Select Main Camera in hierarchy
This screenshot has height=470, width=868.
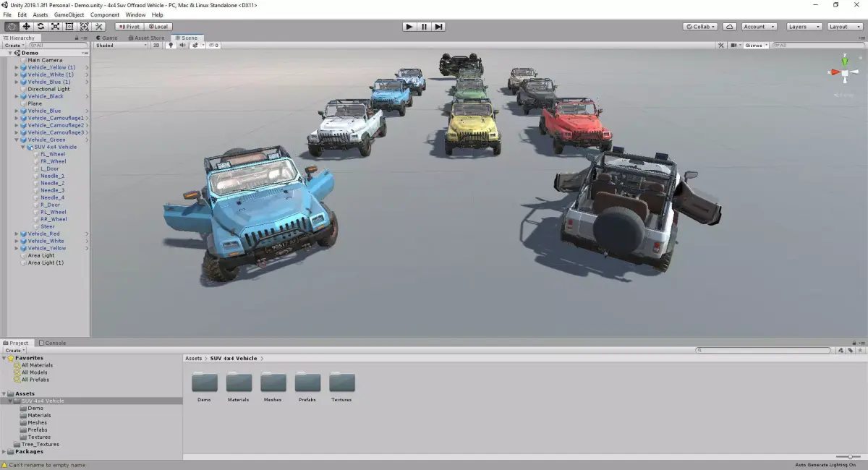point(45,60)
